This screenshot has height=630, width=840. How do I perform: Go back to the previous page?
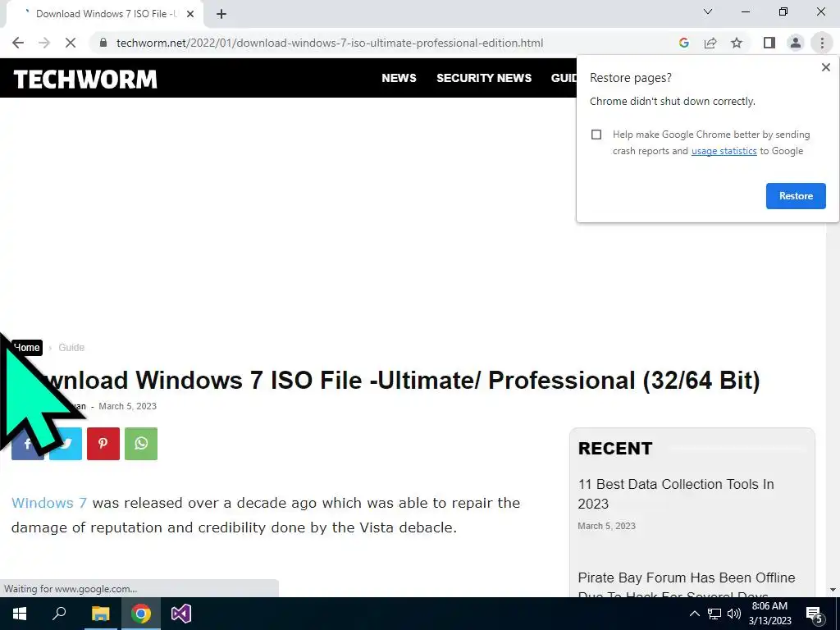tap(18, 43)
